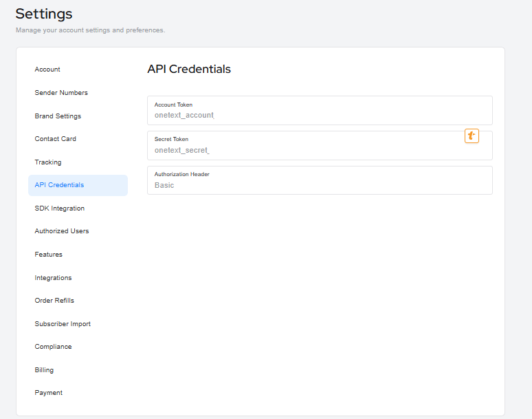The image size is (532, 419).
Task: Select Payment in the sidebar
Action: point(49,393)
